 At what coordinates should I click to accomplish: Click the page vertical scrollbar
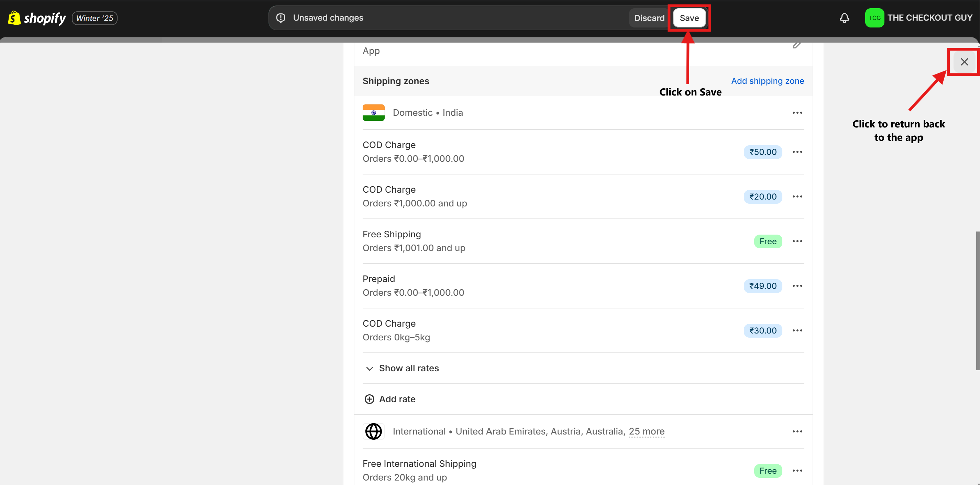(977, 300)
